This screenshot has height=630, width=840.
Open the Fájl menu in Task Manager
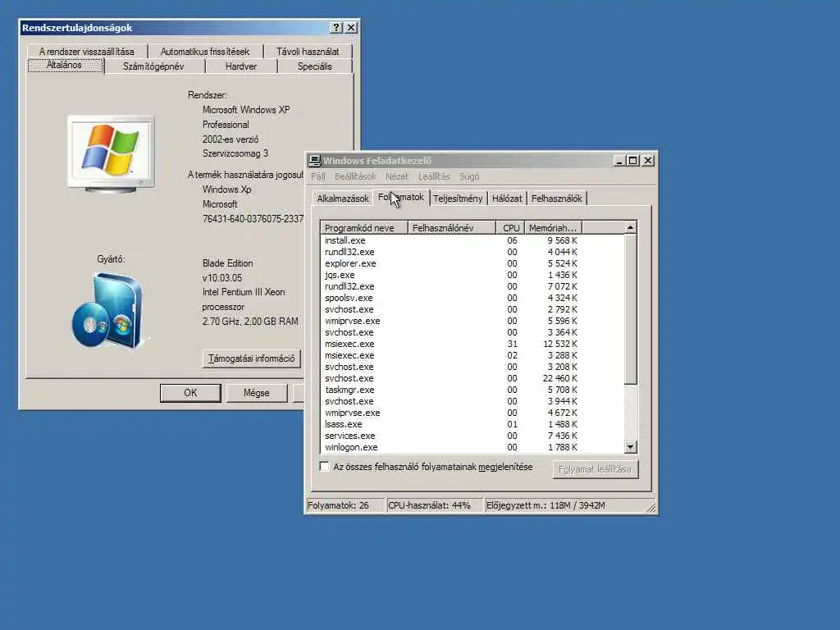[x=318, y=176]
